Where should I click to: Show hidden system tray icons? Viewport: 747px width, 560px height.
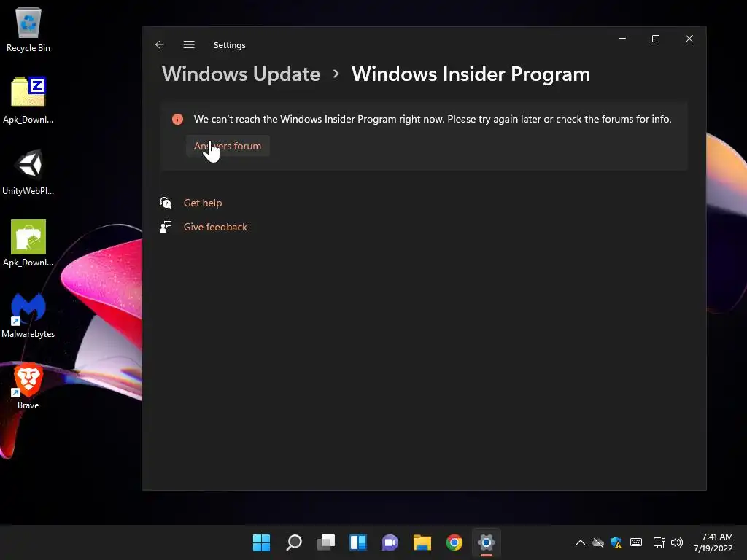click(580, 542)
